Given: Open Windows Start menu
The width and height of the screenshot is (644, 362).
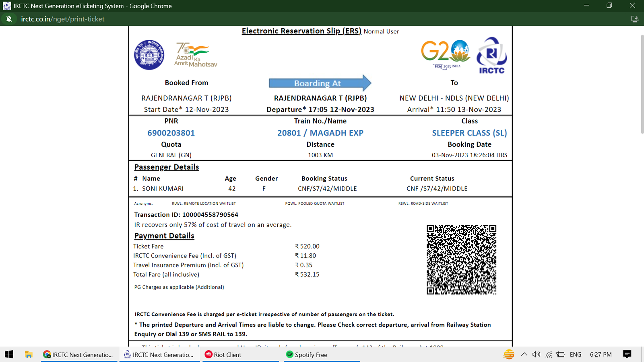Looking at the screenshot, I should 9,354.
